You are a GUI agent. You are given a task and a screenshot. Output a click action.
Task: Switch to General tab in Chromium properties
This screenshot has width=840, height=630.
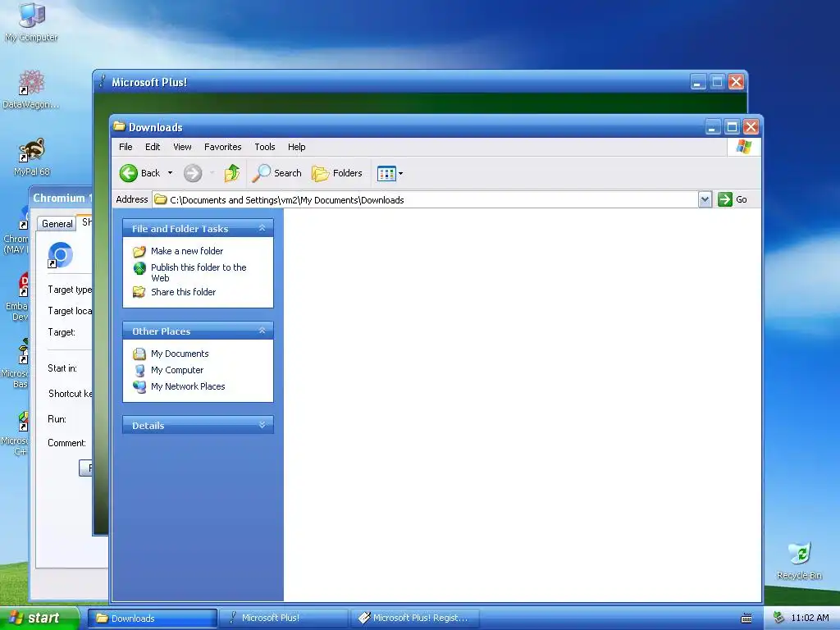point(57,223)
